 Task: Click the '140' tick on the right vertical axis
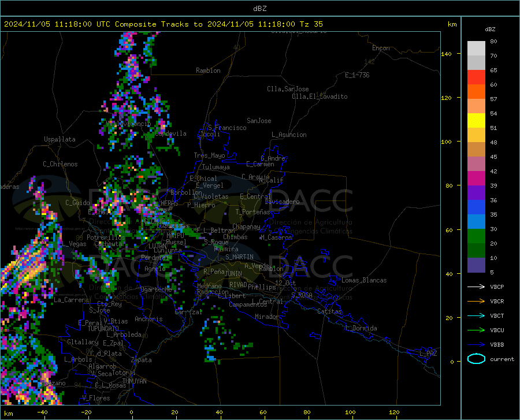pyautogui.click(x=446, y=54)
